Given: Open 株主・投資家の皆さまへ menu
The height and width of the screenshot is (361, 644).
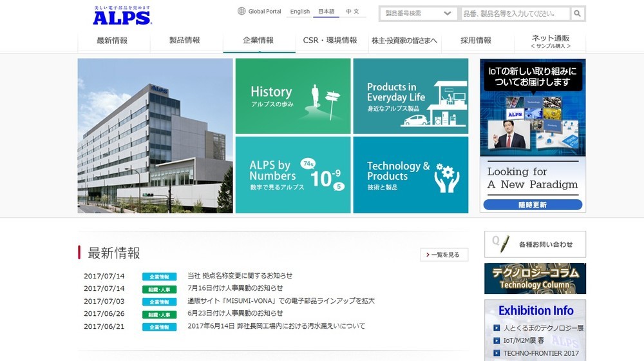Looking at the screenshot, I should (404, 41).
